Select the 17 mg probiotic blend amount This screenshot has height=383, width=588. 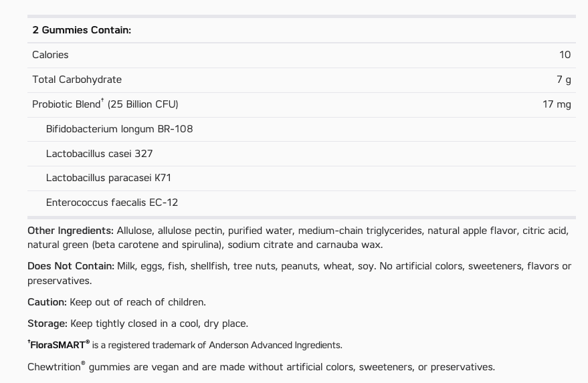pyautogui.click(x=557, y=104)
